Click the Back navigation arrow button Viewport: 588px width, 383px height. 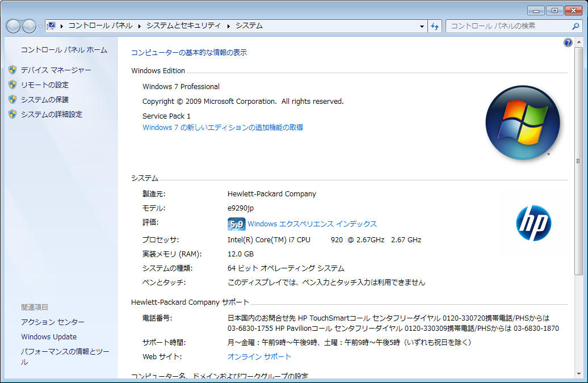pyautogui.click(x=13, y=26)
